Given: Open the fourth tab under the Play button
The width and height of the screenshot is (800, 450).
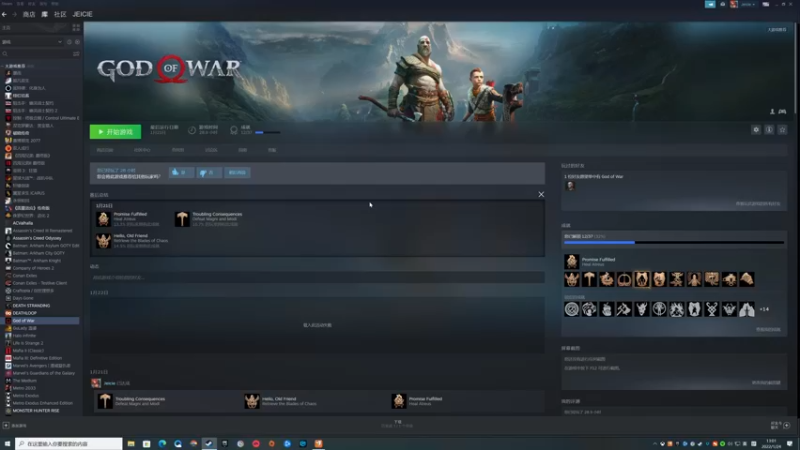Looking at the screenshot, I should [x=211, y=150].
